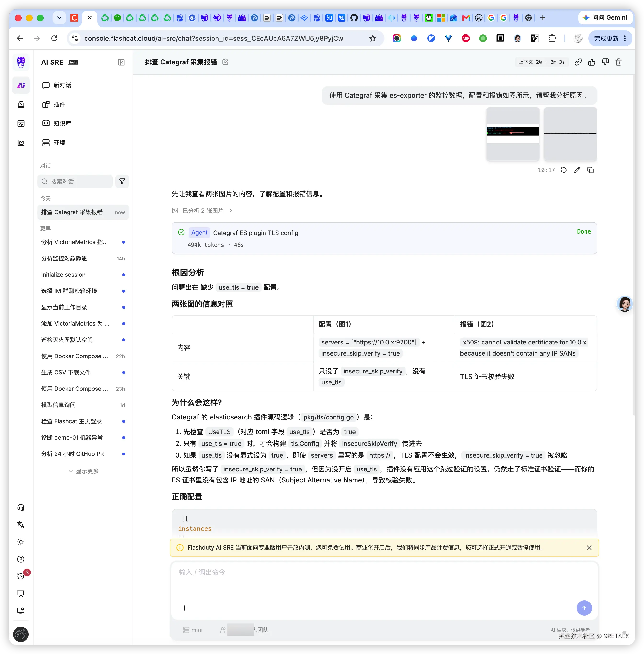Edit the conversation title with pencil icon

pos(225,62)
